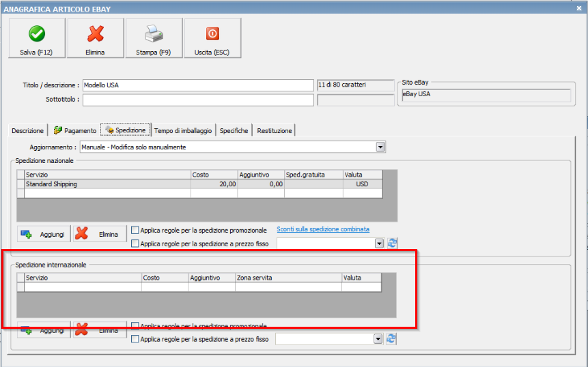
Task: Open the Restituzione tab
Action: (275, 131)
